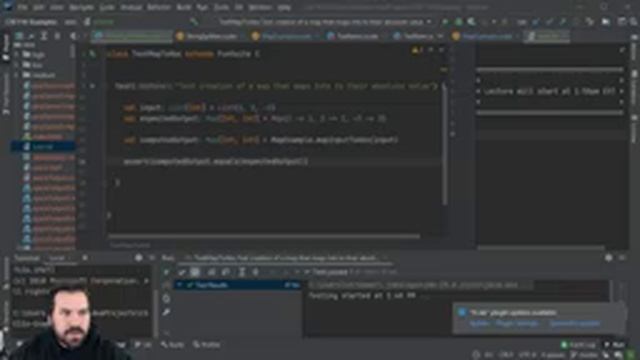Toggle Show Ignored tests filter
The image size is (640, 360).
click(x=196, y=272)
